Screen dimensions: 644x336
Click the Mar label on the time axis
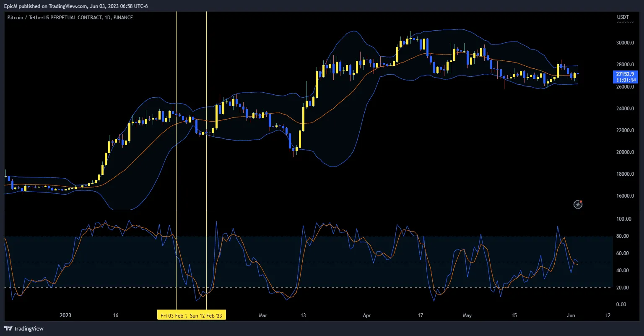click(x=263, y=315)
